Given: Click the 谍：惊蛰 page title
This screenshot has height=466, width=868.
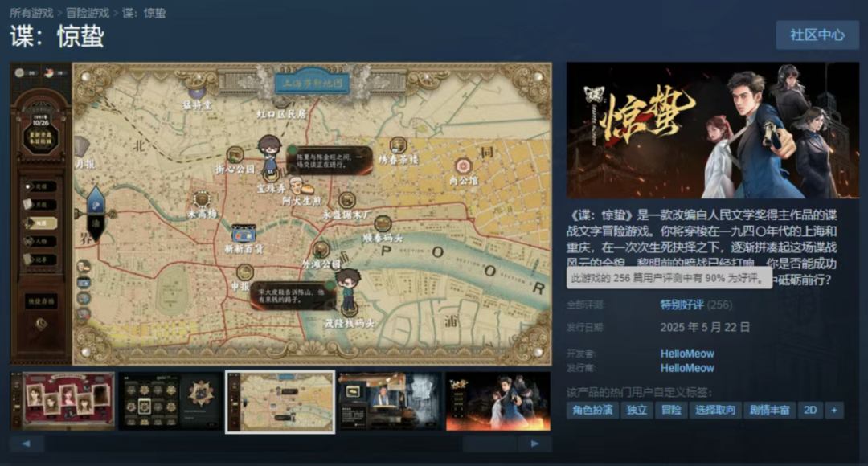Looking at the screenshot, I should coord(57,36).
